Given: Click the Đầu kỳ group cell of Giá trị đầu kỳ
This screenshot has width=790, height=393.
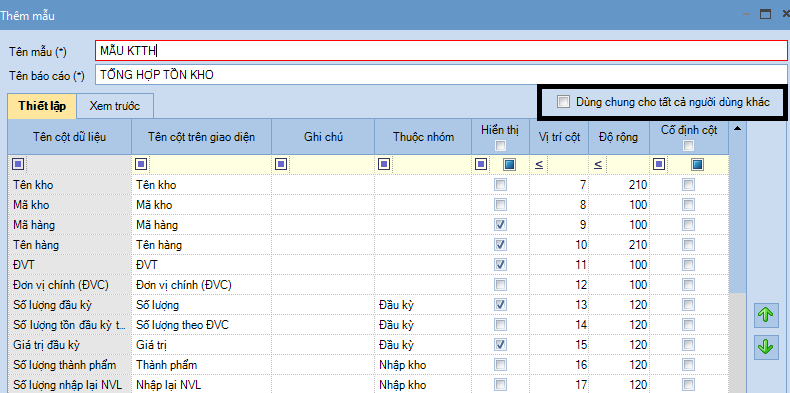Looking at the screenshot, I should point(423,345).
